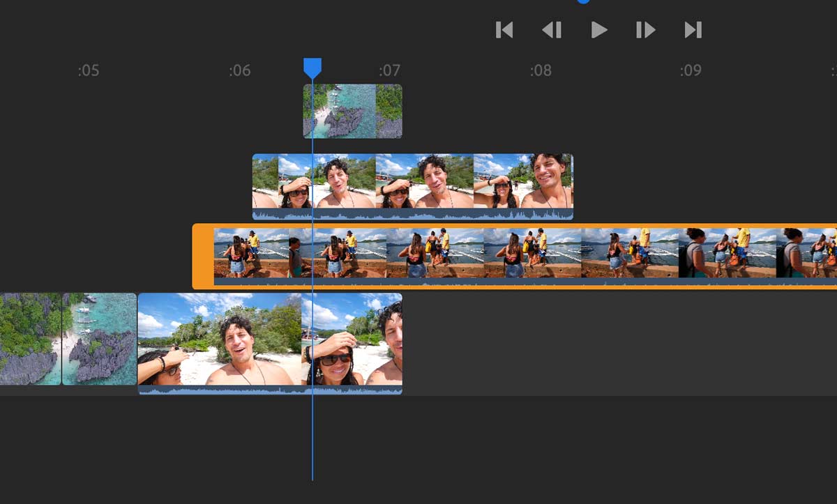Click the orange left trim handle

click(x=203, y=256)
